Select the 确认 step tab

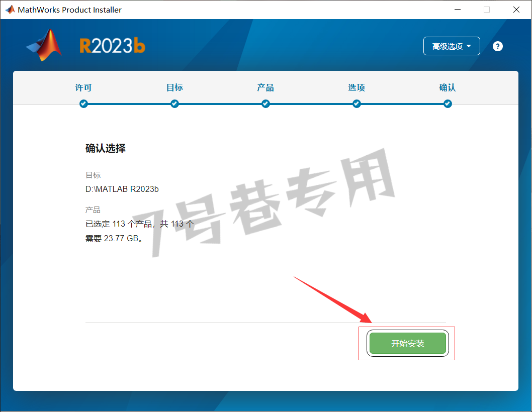(447, 87)
